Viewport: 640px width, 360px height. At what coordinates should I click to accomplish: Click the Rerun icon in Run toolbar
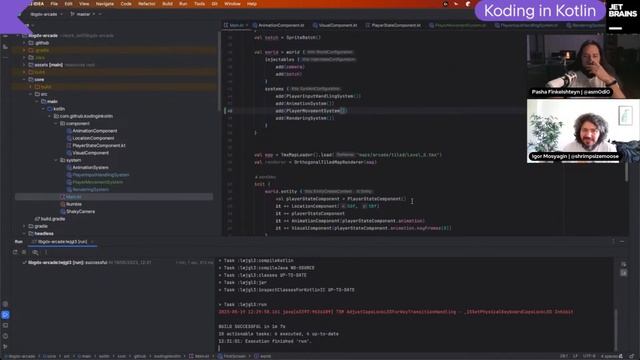15,252
